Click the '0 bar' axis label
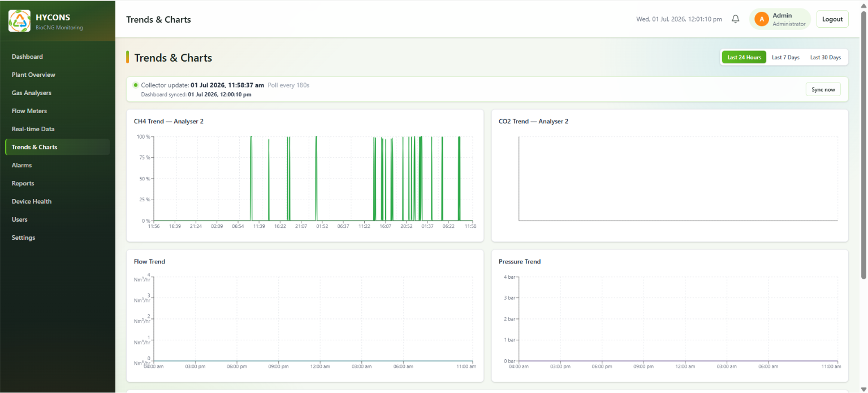Image resolution: width=868 pixels, height=393 pixels. pyautogui.click(x=509, y=361)
